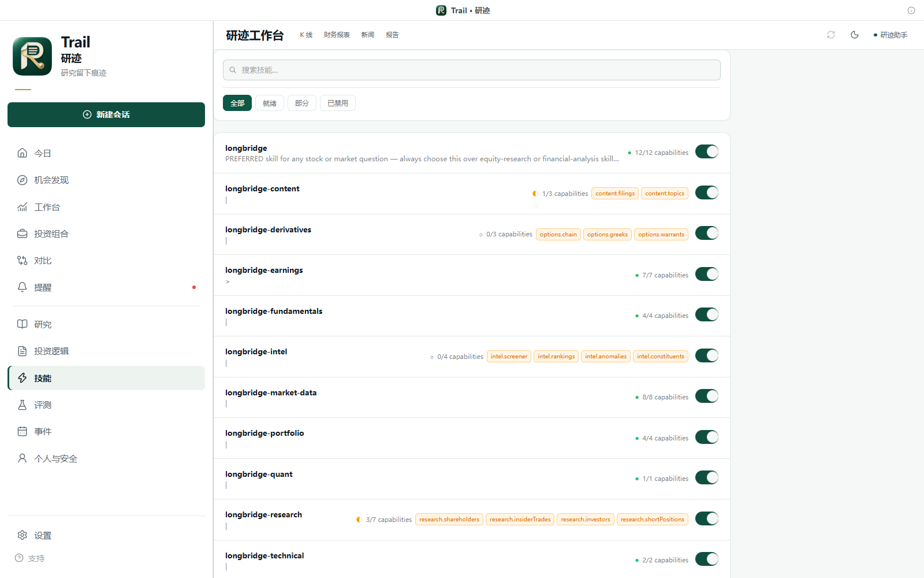
Task: Click the 新建会话 button
Action: [106, 114]
